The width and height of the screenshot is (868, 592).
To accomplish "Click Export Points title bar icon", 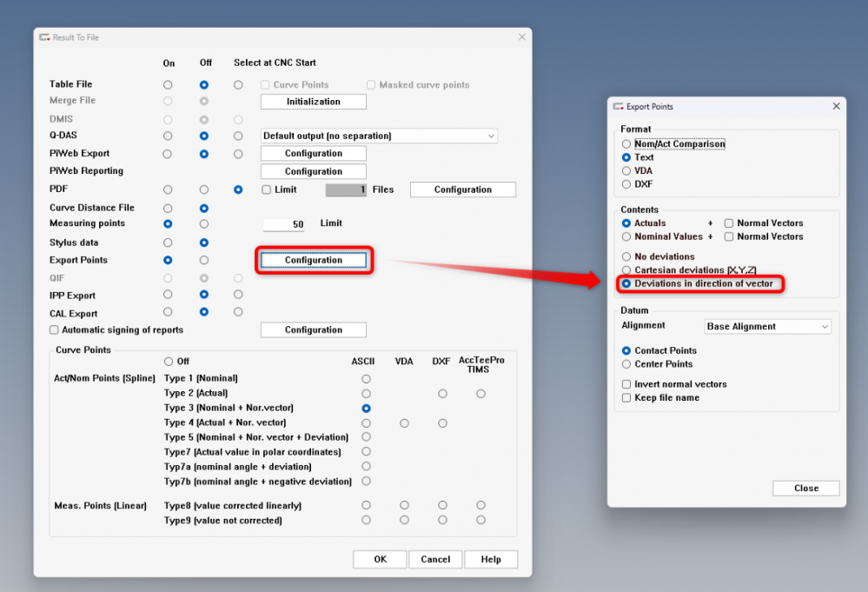I will pos(619,106).
